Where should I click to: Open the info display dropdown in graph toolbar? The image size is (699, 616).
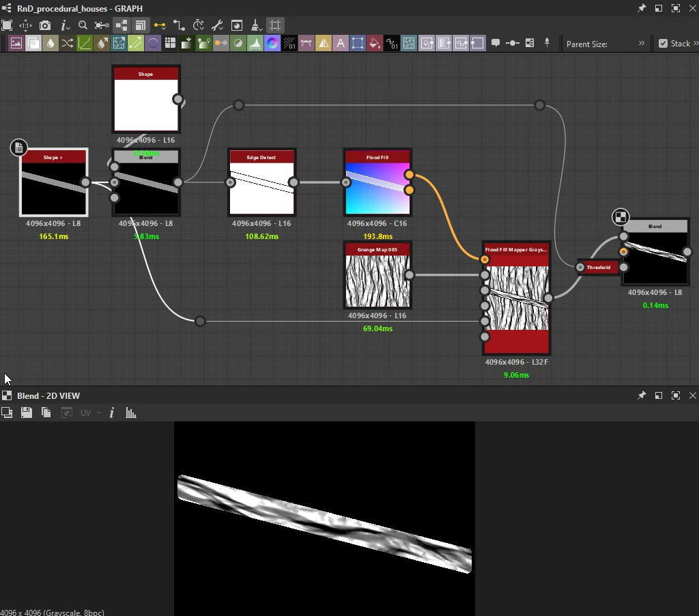[x=65, y=25]
